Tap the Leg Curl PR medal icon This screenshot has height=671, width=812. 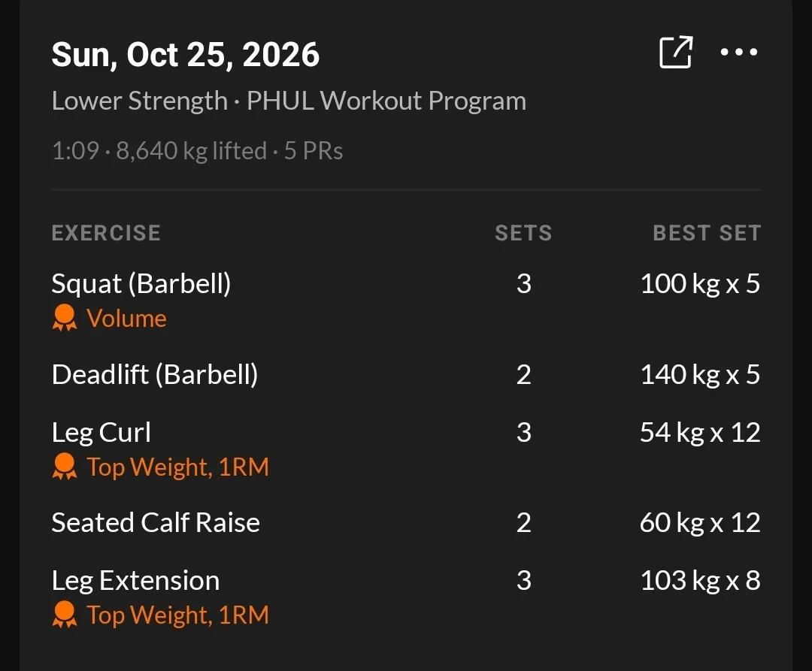click(x=65, y=467)
